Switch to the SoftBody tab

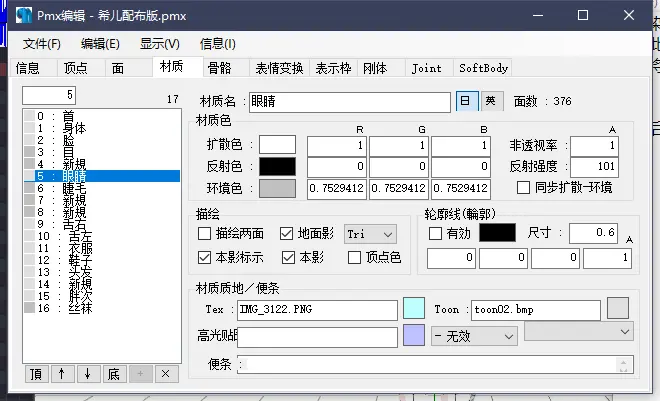(x=483, y=68)
